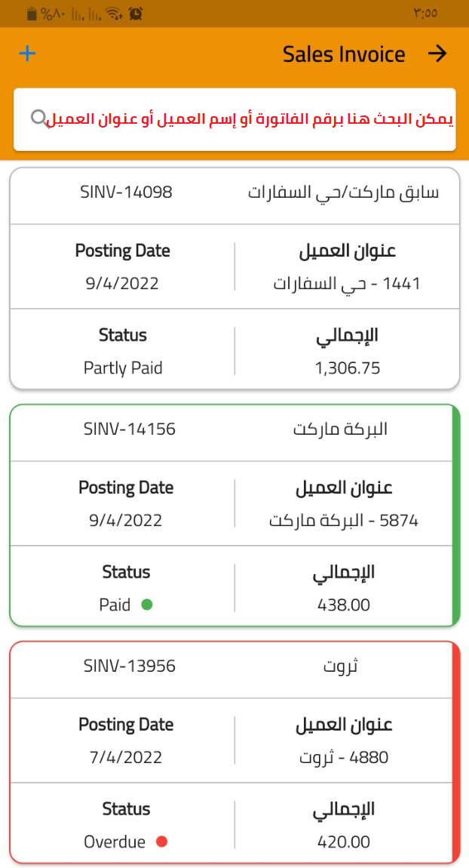The height and width of the screenshot is (868, 469).
Task: Tap the blue plus add-invoice icon
Action: click(x=27, y=54)
